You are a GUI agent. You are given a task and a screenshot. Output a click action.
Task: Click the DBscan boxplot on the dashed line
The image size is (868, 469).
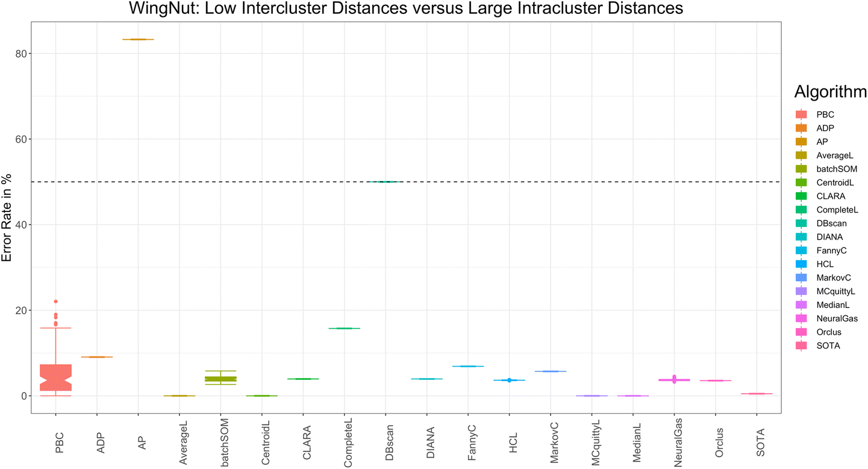point(386,181)
